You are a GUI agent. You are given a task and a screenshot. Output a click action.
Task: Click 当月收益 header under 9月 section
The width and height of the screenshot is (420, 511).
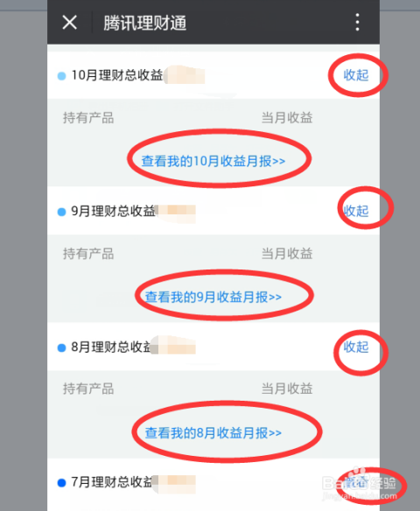pos(287,254)
